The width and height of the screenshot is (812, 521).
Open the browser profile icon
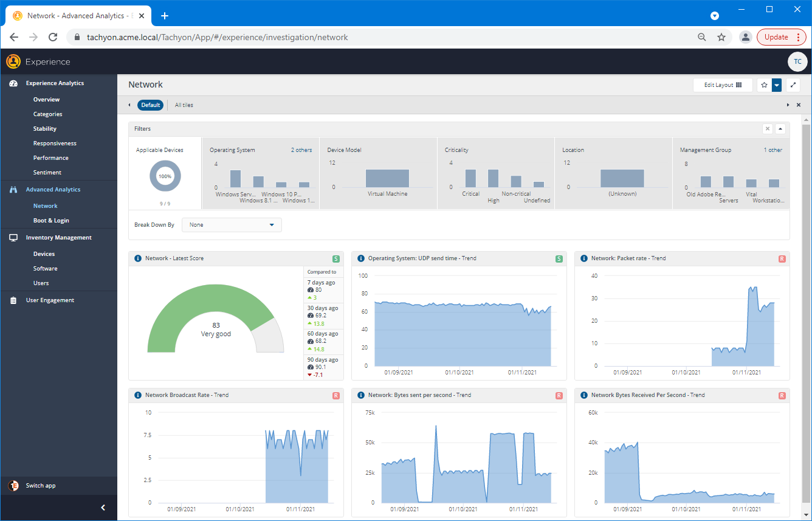coord(745,37)
